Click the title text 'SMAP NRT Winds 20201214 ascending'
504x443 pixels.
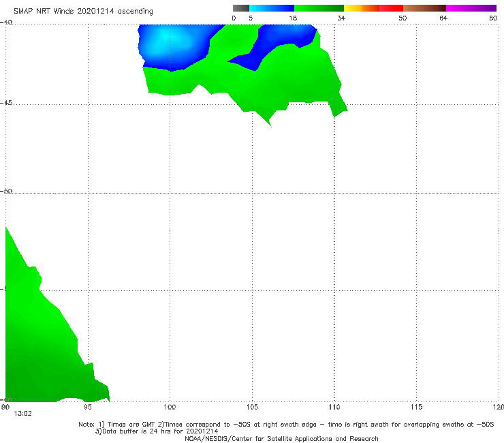coord(83,11)
